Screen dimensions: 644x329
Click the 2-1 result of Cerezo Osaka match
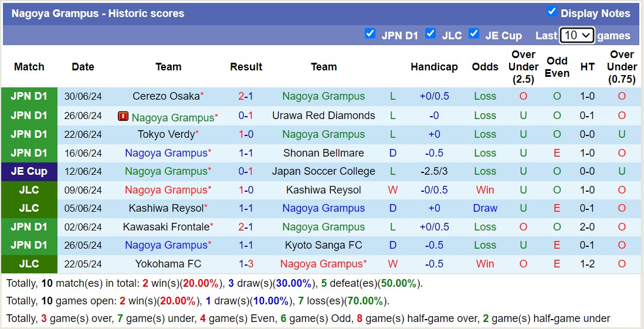pyautogui.click(x=246, y=96)
